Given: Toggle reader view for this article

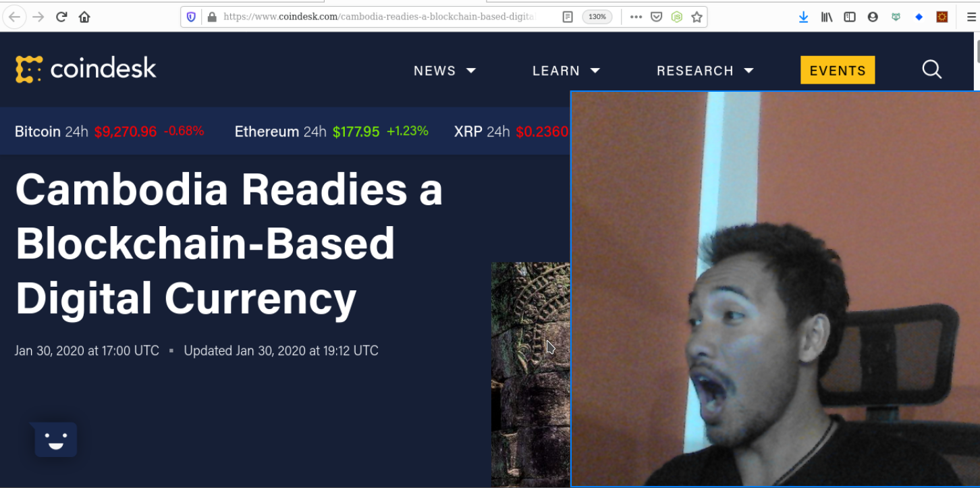Looking at the screenshot, I should pos(568,17).
